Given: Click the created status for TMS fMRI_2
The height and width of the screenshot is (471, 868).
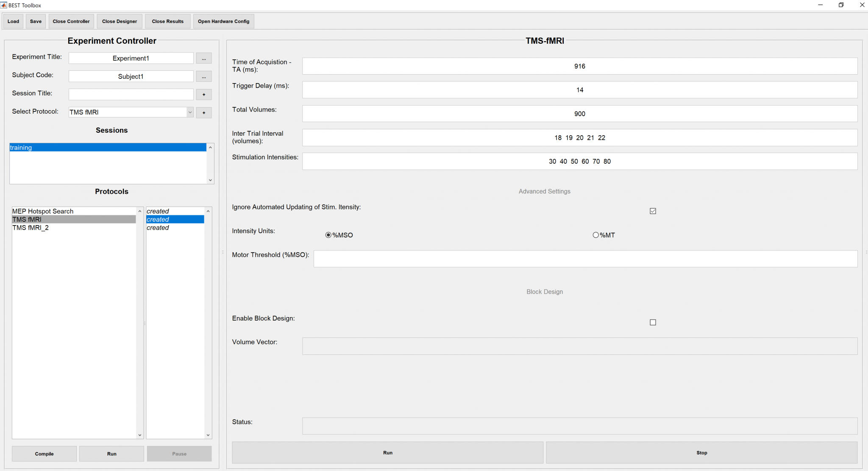Looking at the screenshot, I should click(175, 228).
